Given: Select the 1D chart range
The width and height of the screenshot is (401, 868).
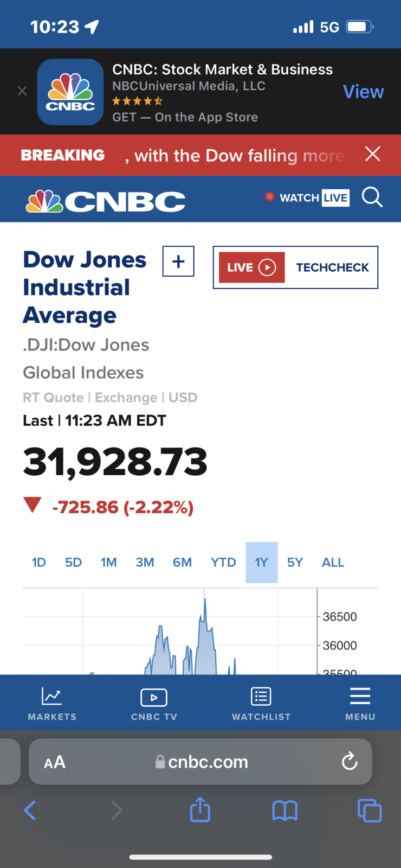Looking at the screenshot, I should pyautogui.click(x=39, y=563).
